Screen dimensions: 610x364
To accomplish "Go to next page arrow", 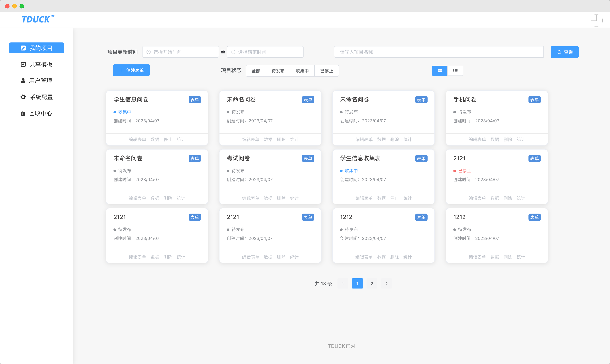I will coord(387,283).
